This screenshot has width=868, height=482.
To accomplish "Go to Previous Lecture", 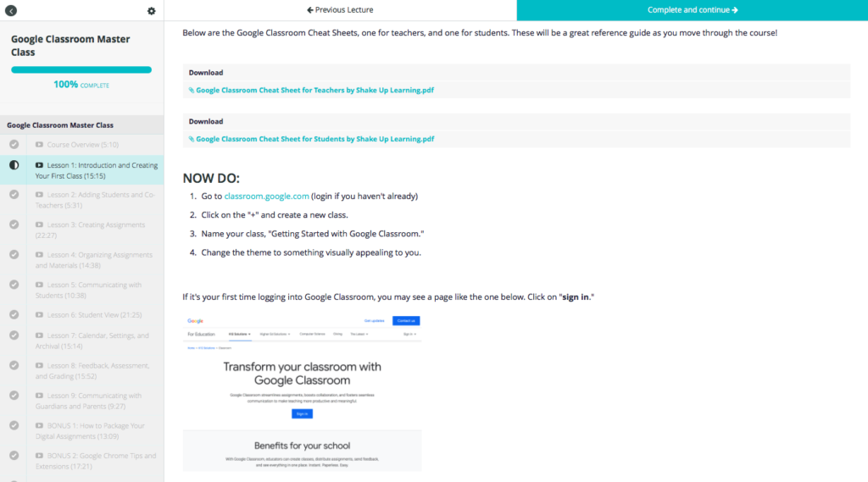I will (x=341, y=10).
